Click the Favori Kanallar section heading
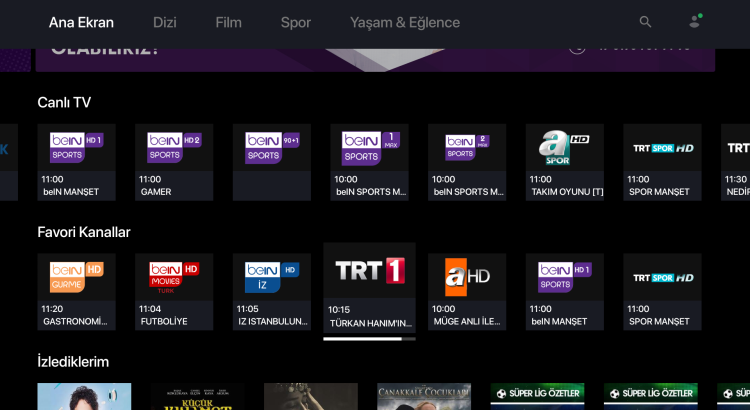Viewport: 750px width, 410px height. tap(84, 232)
